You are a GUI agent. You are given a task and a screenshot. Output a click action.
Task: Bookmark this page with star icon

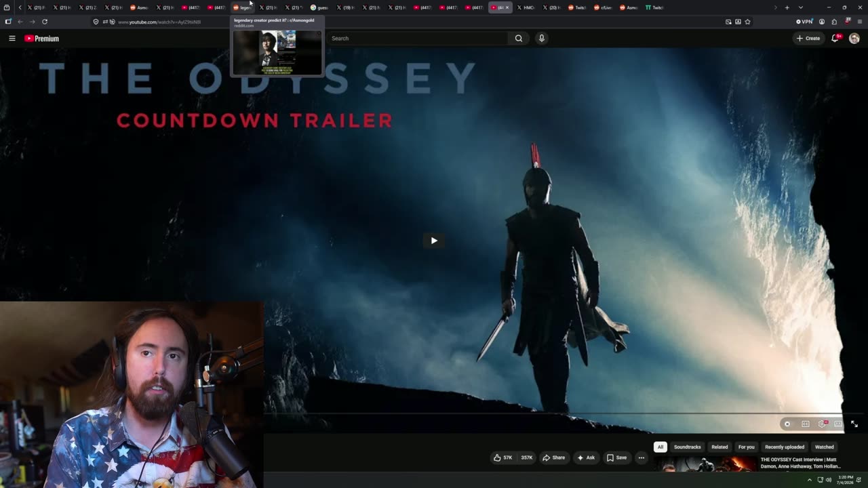(747, 22)
